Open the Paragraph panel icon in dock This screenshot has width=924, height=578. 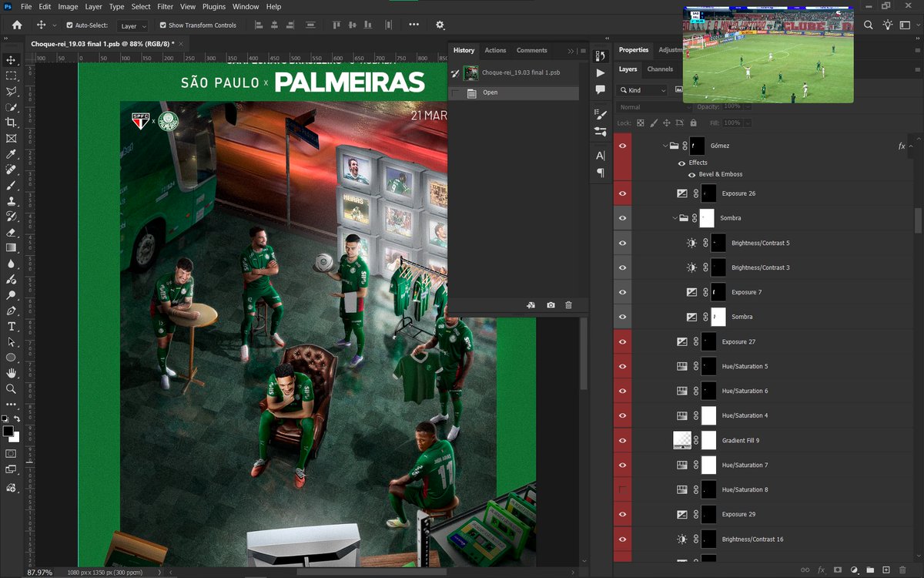[x=601, y=173]
